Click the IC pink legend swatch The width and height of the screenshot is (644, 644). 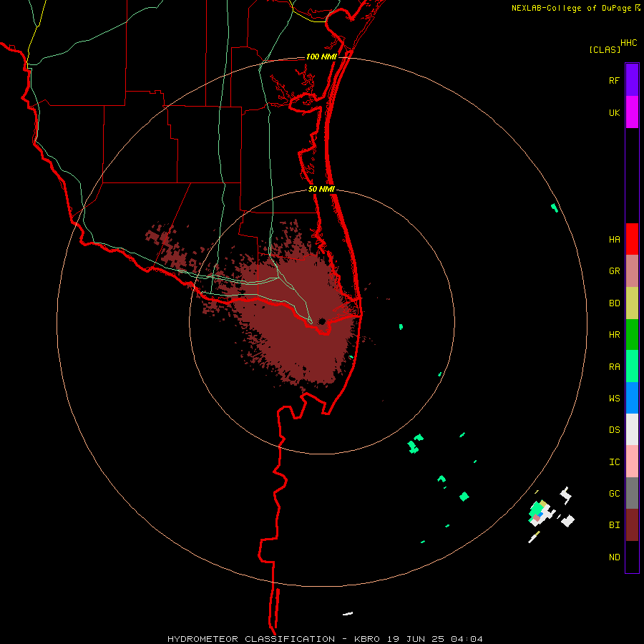(632, 462)
